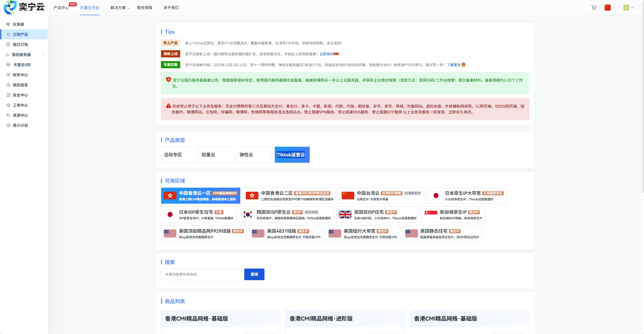This screenshot has width=644, height=334.
Task: Follow the 立即体验 link
Action: click(326, 54)
